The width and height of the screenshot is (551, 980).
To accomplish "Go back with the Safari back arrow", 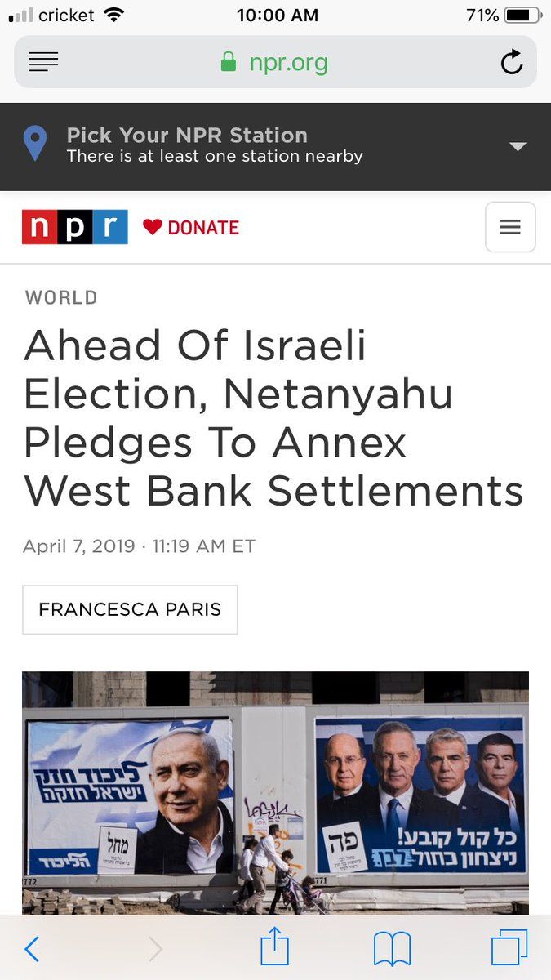I will tap(33, 948).
